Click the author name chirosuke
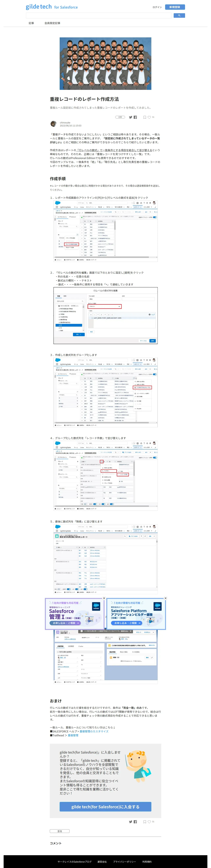The image size is (211, 868). (65, 123)
